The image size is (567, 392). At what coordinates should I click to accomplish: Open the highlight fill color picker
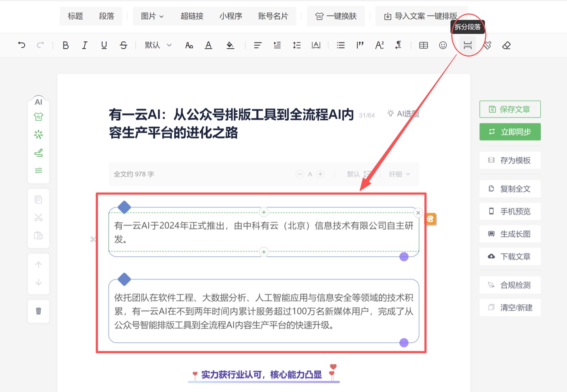(x=230, y=45)
